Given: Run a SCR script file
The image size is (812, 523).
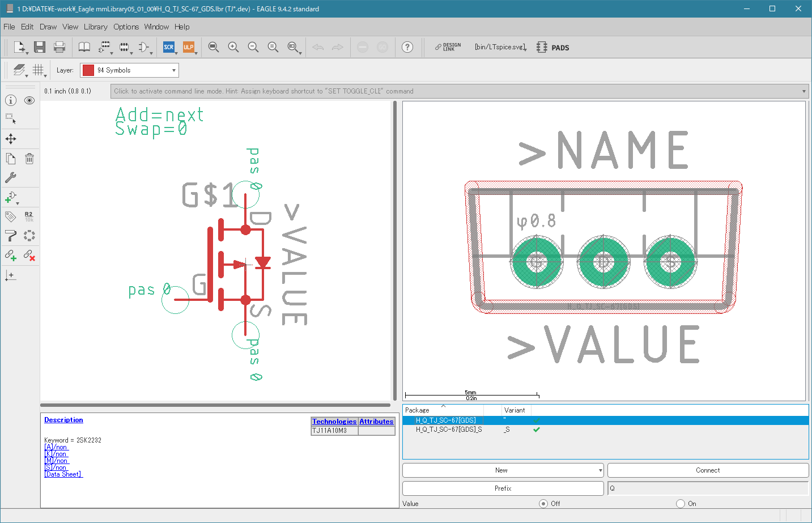Looking at the screenshot, I should pyautogui.click(x=168, y=48).
